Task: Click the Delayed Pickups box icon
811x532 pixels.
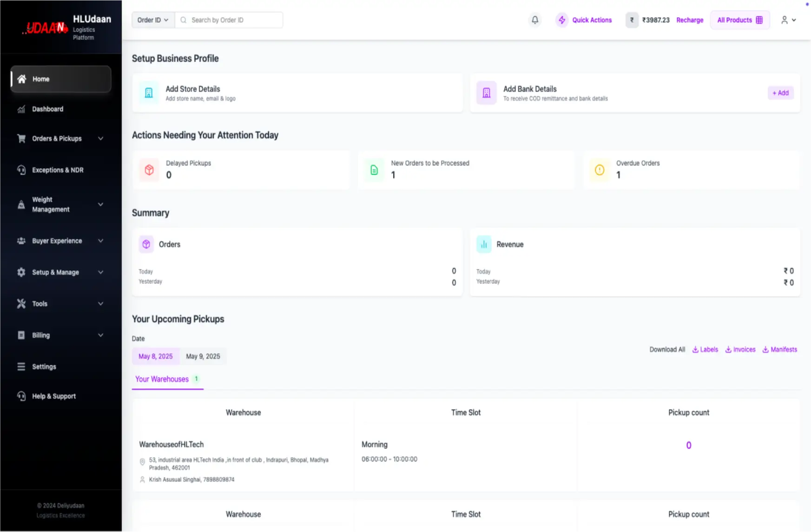Action: coord(149,170)
